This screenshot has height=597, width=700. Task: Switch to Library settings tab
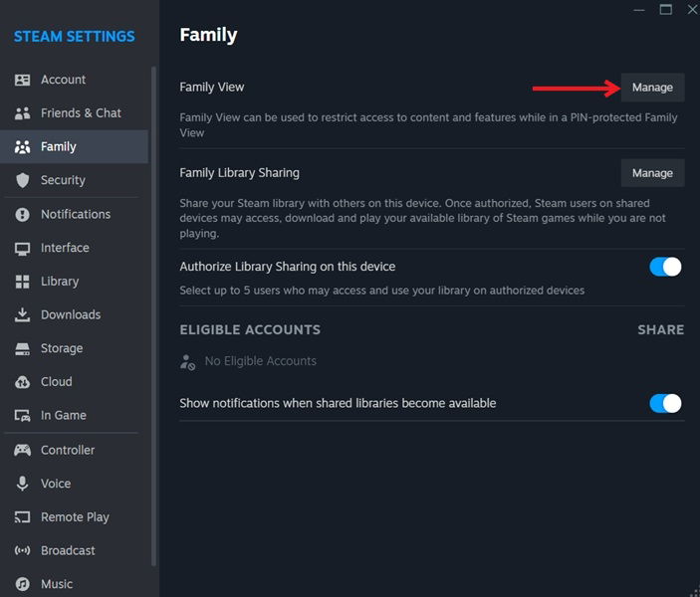click(x=60, y=282)
